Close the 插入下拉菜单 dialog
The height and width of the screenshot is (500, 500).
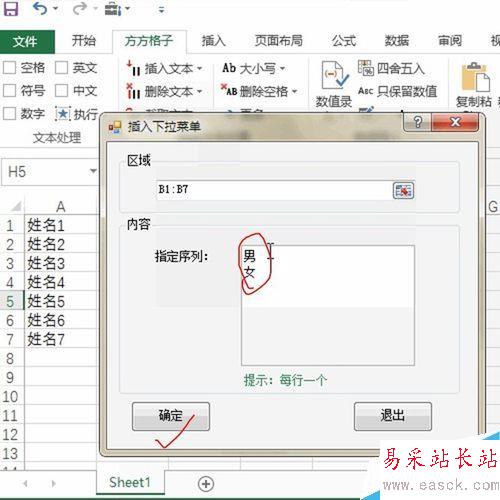(x=455, y=122)
